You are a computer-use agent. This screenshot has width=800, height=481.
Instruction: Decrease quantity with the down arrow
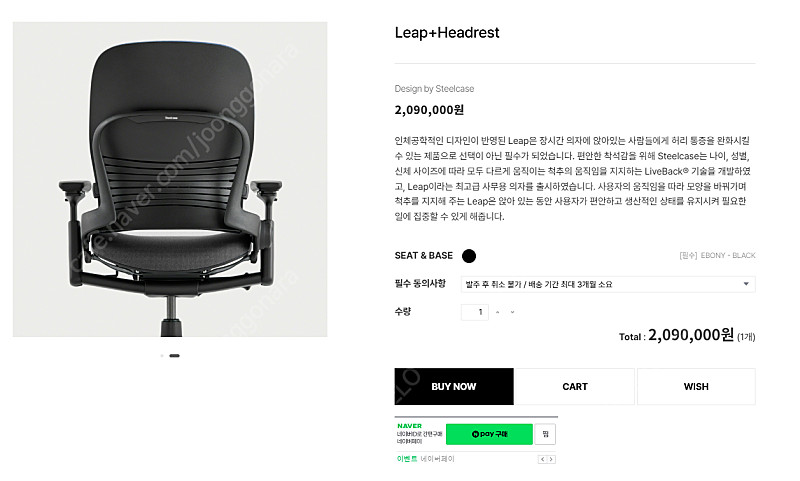tap(512, 312)
